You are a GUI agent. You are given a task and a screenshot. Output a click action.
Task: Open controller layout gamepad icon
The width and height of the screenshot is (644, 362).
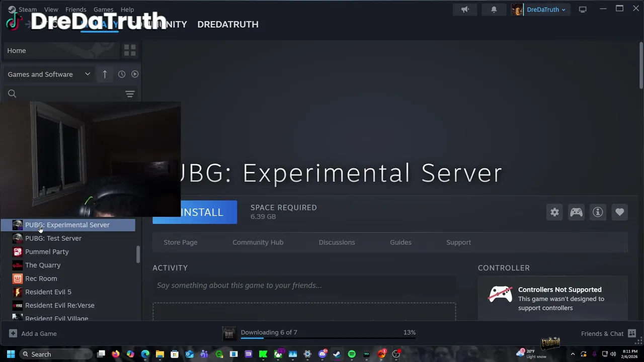pyautogui.click(x=576, y=212)
